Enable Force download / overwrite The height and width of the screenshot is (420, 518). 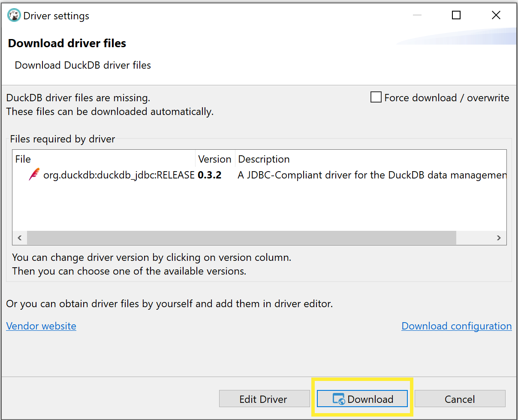coord(376,97)
